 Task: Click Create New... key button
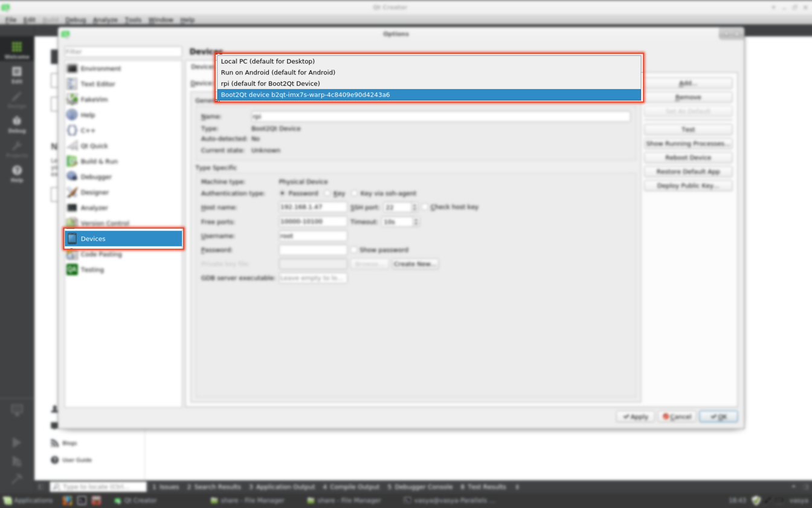coord(415,264)
